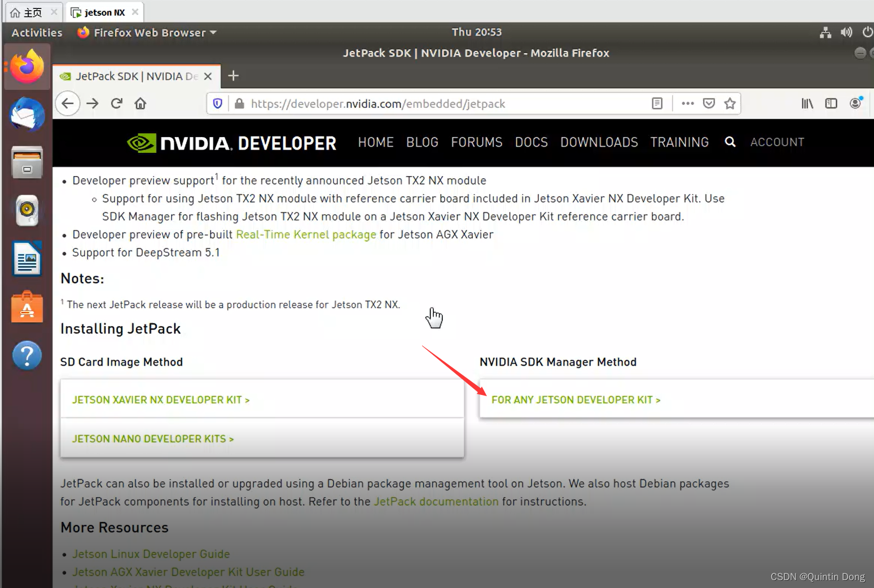Click the Firefox back arrow button
The width and height of the screenshot is (874, 588).
click(68, 103)
